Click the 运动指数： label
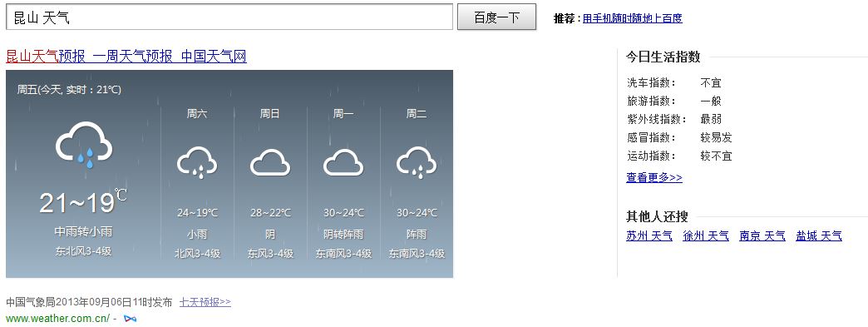The width and height of the screenshot is (868, 327). point(652,156)
